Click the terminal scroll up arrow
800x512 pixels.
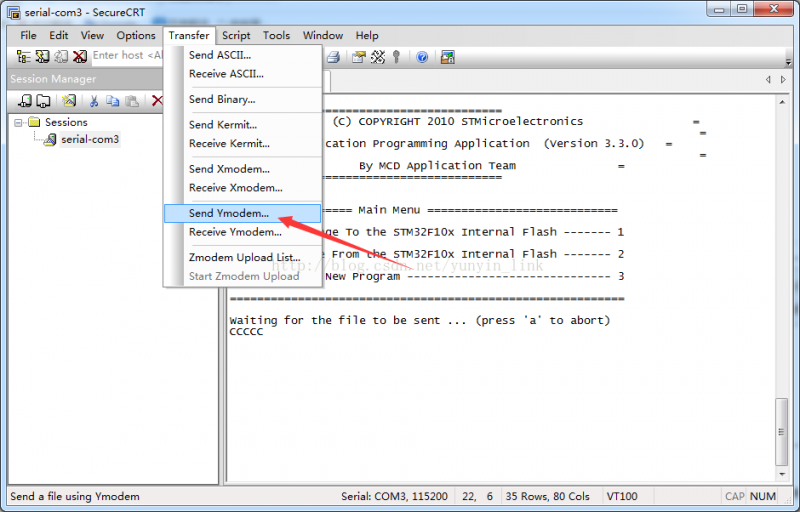(782, 103)
